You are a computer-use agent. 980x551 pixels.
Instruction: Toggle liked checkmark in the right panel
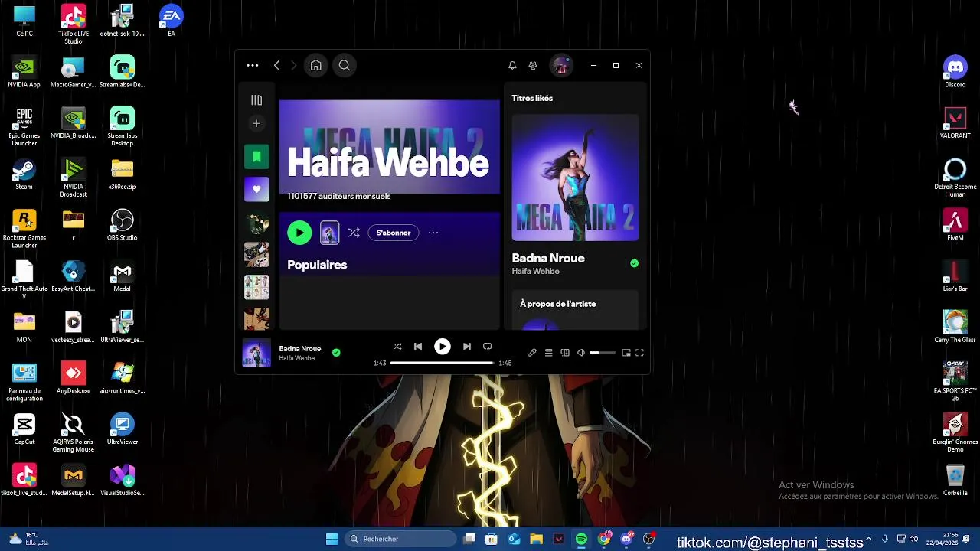tap(634, 263)
